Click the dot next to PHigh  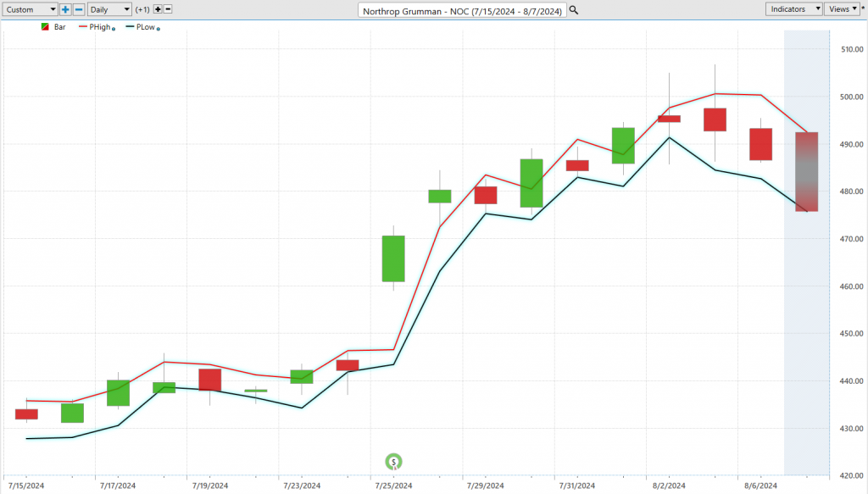114,29
